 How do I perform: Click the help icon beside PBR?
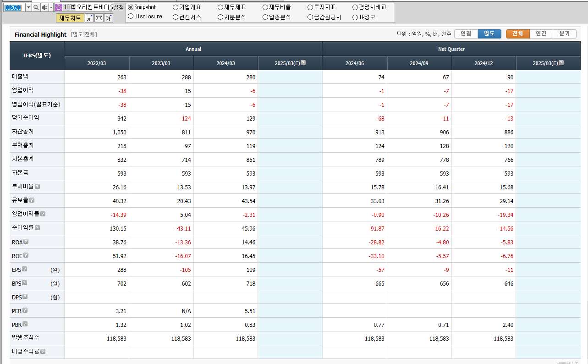coord(25,324)
